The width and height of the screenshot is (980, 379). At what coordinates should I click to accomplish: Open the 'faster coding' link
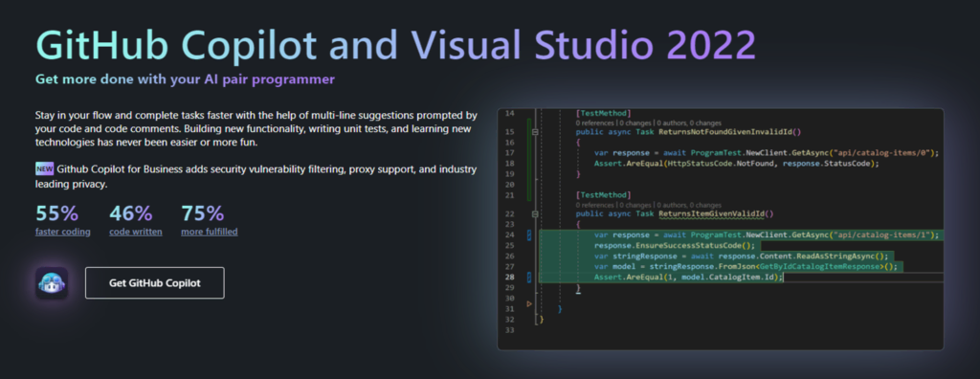pos(62,232)
